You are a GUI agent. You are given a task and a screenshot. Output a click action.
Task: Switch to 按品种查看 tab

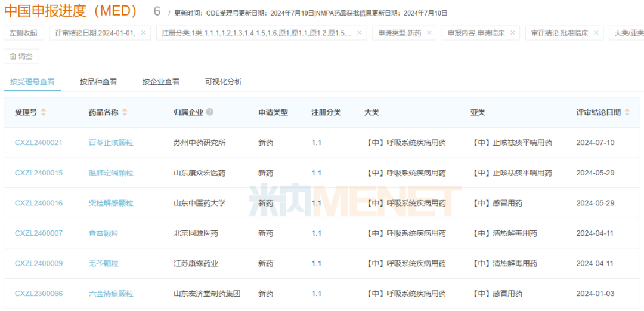point(98,81)
